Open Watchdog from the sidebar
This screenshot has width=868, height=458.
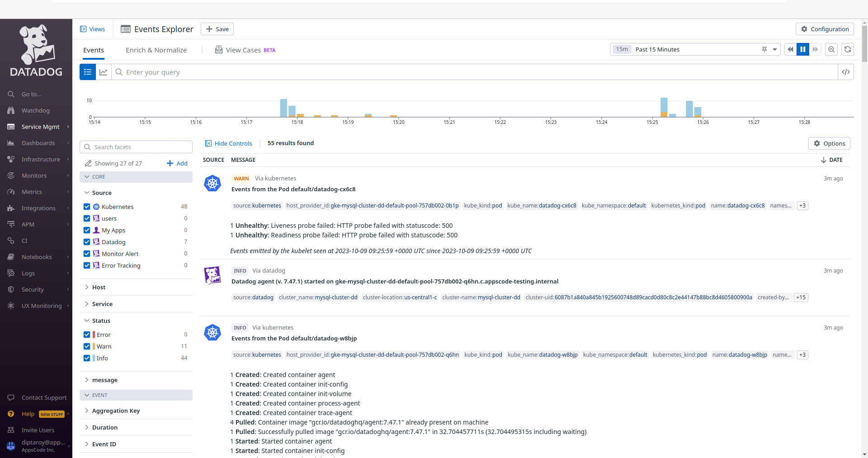(x=34, y=110)
